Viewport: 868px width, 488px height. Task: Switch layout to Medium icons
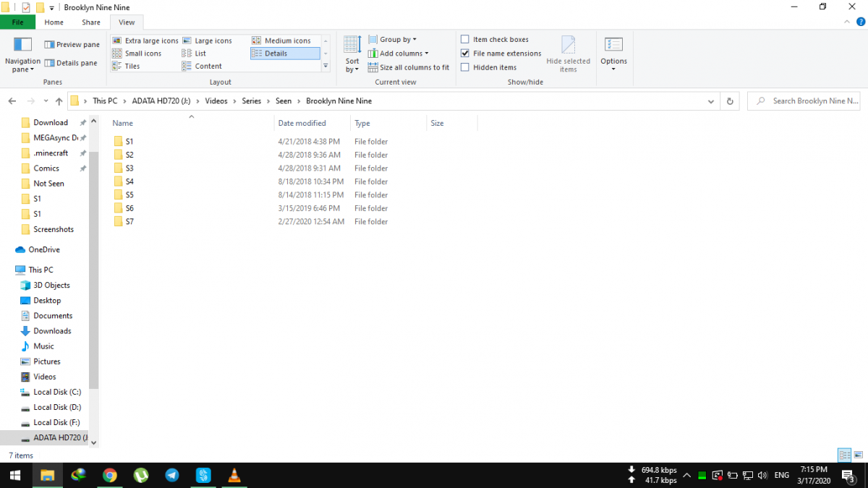281,40
